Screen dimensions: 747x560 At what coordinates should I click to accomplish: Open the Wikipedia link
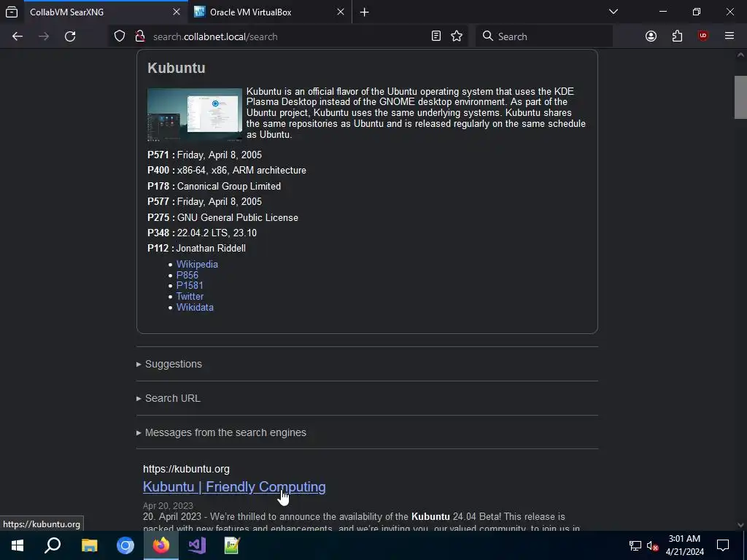click(x=197, y=264)
